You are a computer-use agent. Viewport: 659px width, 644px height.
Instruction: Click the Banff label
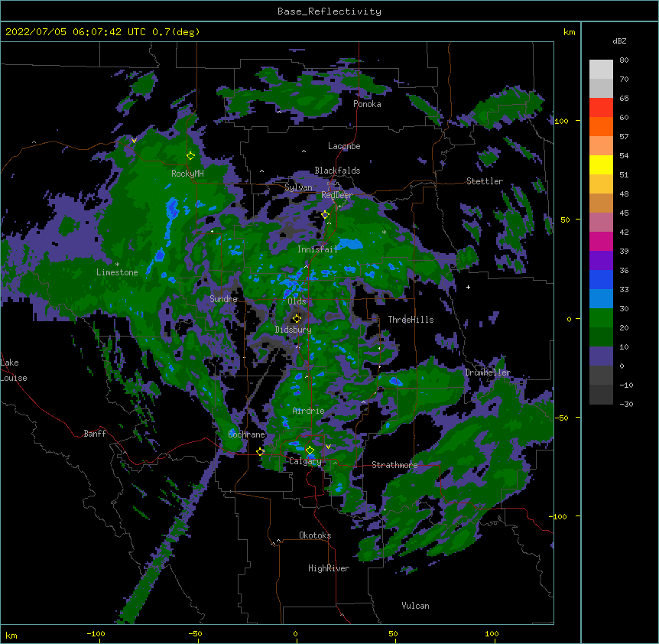(95, 434)
